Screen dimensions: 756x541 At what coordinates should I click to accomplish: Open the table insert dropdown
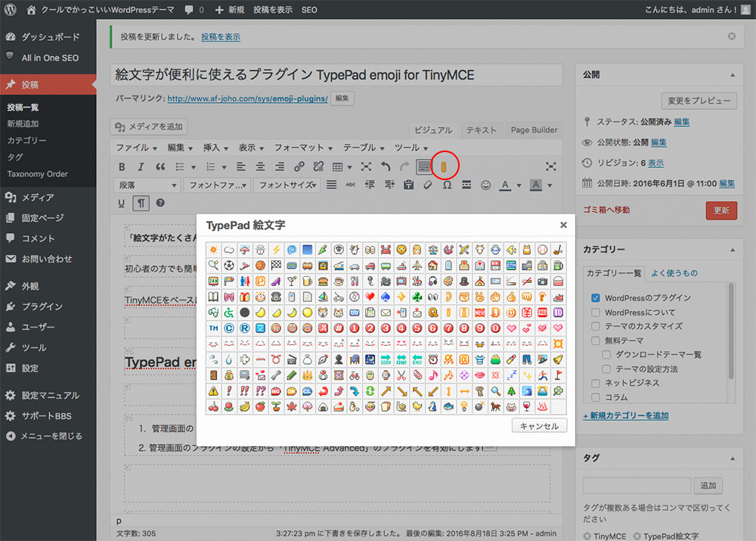coord(349,167)
